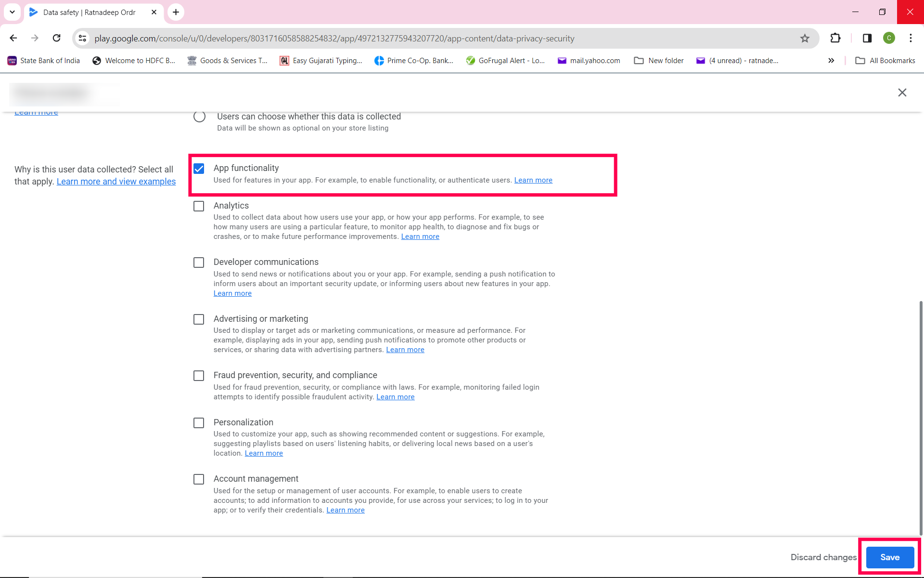The width and height of the screenshot is (924, 578).
Task: Click the browser reload icon
Action: (x=57, y=38)
